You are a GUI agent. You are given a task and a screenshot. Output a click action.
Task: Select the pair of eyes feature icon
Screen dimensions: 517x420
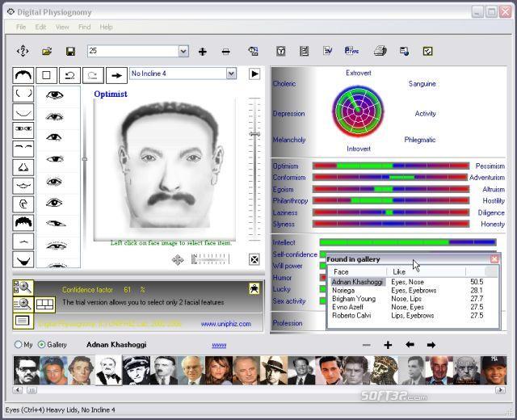pyautogui.click(x=23, y=130)
